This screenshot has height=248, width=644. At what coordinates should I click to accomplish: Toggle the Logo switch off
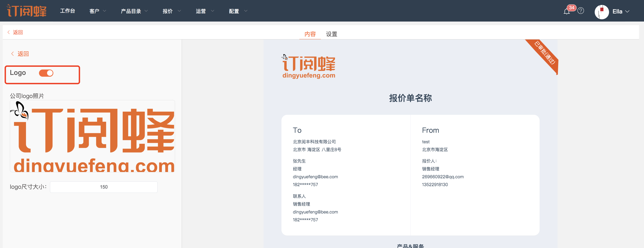tap(46, 73)
